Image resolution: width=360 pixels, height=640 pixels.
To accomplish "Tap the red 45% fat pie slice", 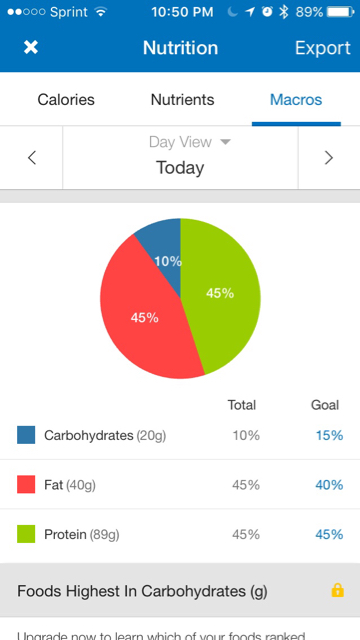I will point(143,318).
